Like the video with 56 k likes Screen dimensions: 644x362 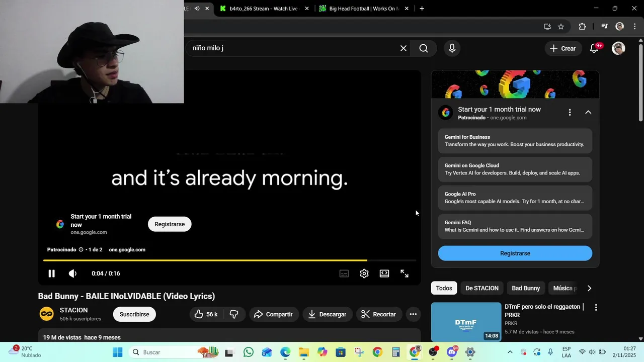(x=206, y=314)
